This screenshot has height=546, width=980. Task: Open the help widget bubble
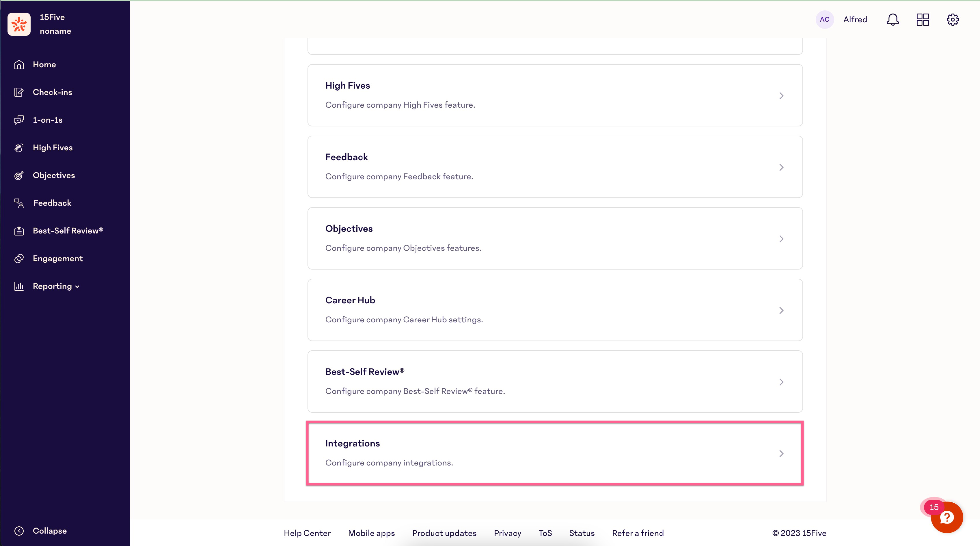click(x=947, y=517)
